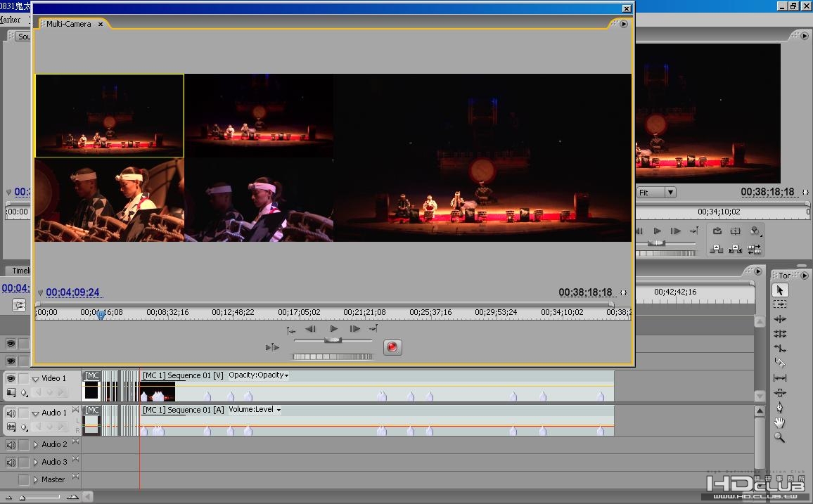Select the Selection arrow tool
This screenshot has width=813, height=504.
[x=780, y=290]
